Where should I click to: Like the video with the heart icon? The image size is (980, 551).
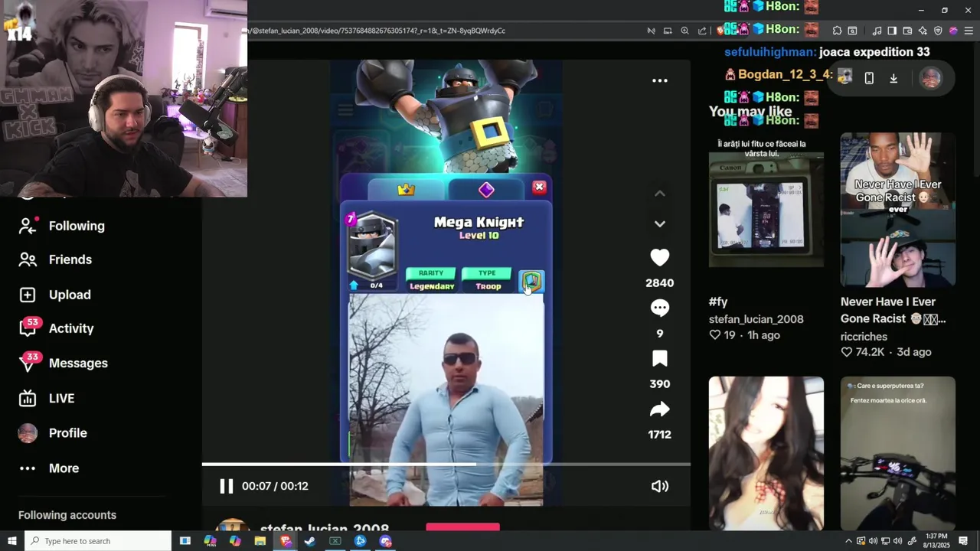pos(659,258)
